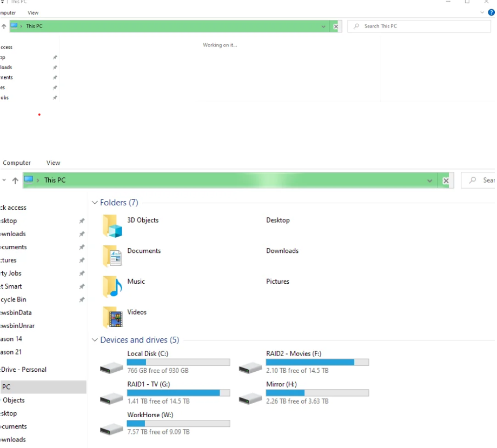Click This PC computer icon in lower address bar
Viewport: 497px width, 448px height.
(29, 180)
